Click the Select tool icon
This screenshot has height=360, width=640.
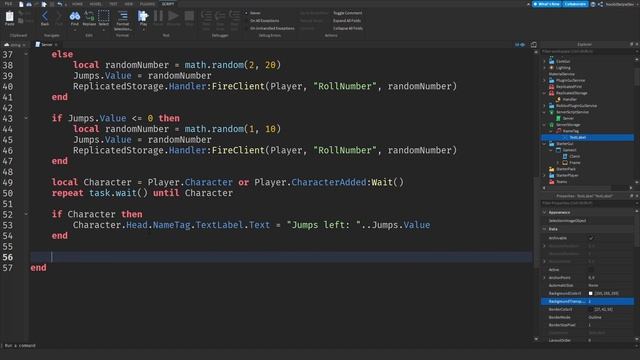pyautogui.click(x=104, y=16)
